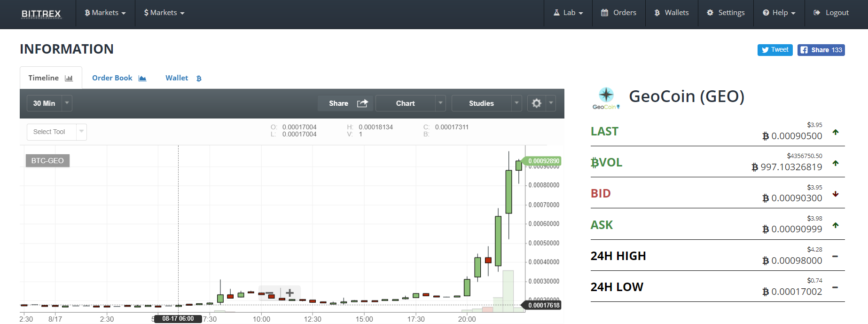Click the Open value 0.00017004 readout
The image size is (868, 324).
click(x=299, y=127)
